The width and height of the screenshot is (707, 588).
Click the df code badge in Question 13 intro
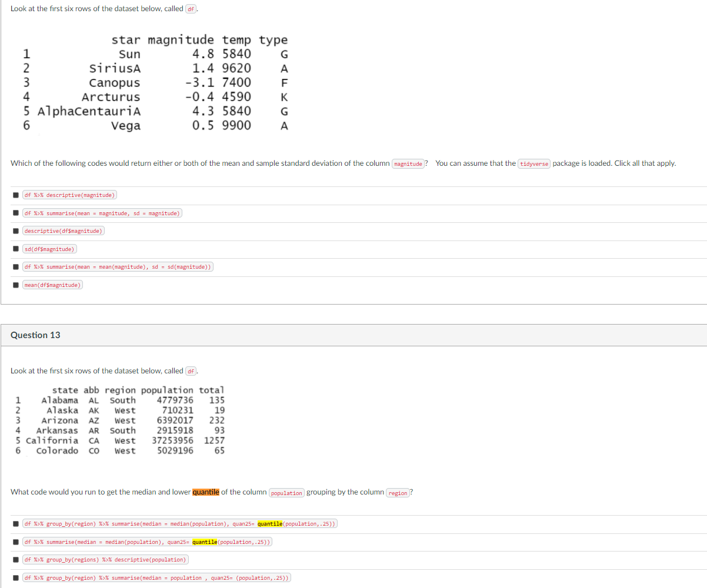click(191, 371)
